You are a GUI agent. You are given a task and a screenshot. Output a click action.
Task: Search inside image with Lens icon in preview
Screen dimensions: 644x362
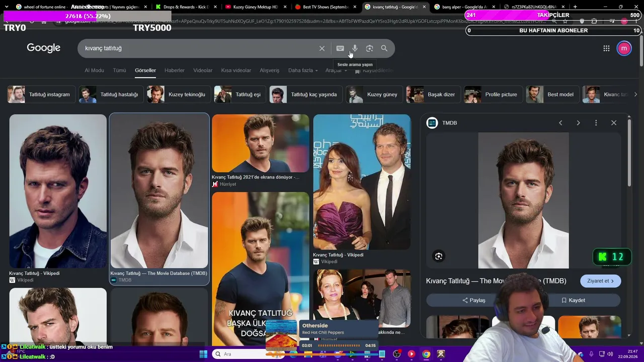tap(439, 256)
